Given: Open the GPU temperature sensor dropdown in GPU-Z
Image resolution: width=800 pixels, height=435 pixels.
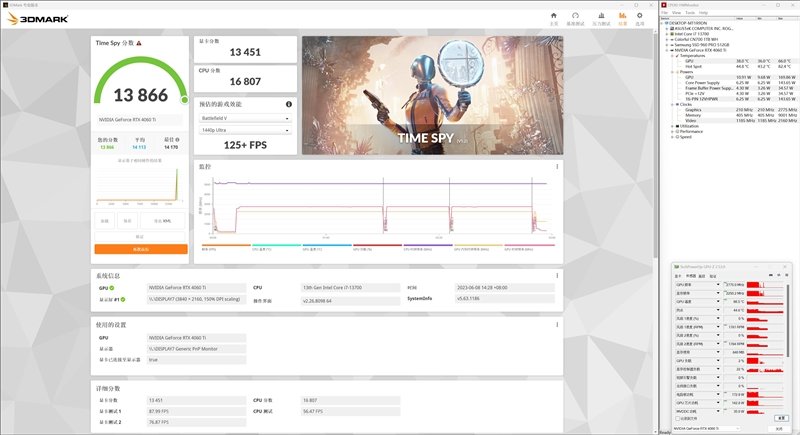Looking at the screenshot, I should [x=718, y=301].
